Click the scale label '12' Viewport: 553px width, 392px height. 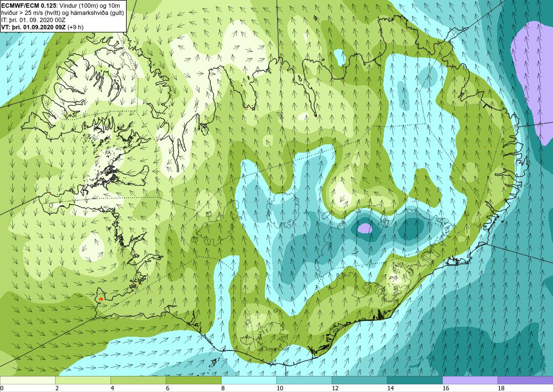(335, 388)
